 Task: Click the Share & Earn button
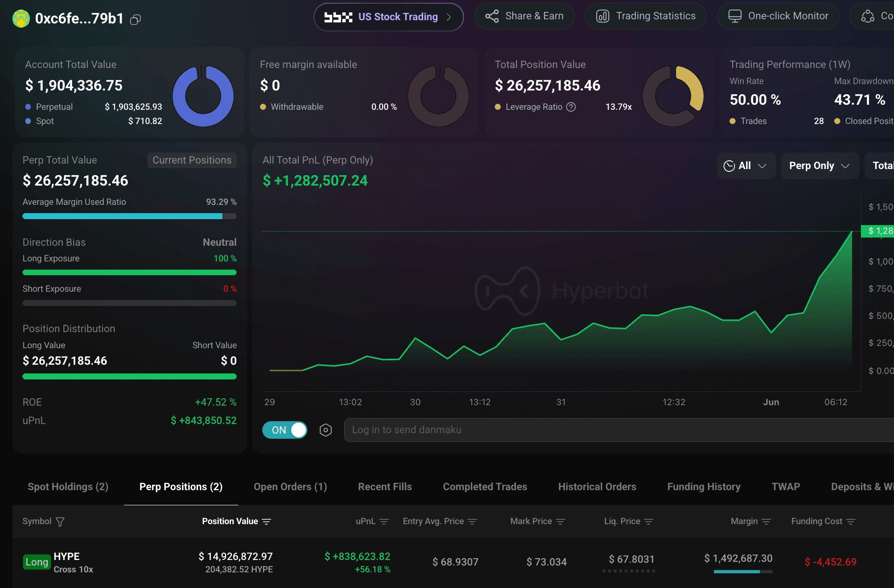(x=524, y=16)
